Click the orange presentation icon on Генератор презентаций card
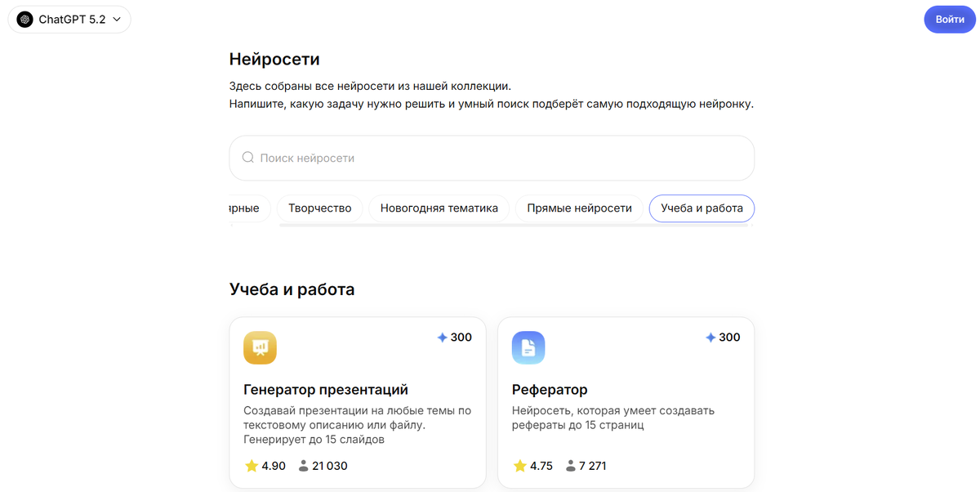 click(x=261, y=347)
